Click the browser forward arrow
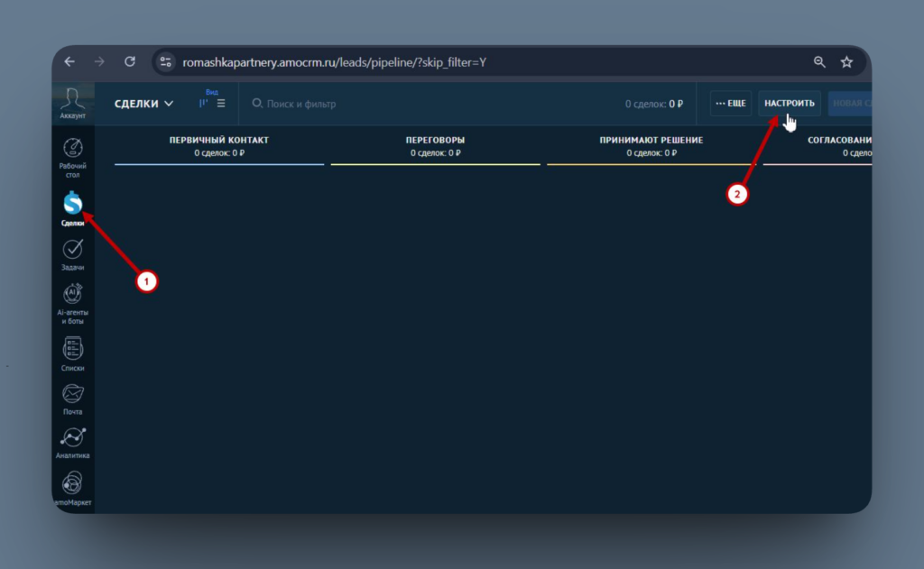924x569 pixels. pos(99,62)
